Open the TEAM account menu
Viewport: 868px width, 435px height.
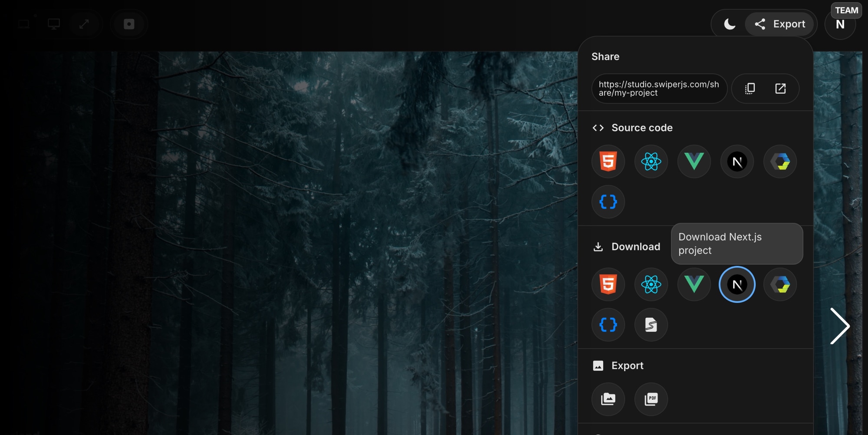pos(840,24)
